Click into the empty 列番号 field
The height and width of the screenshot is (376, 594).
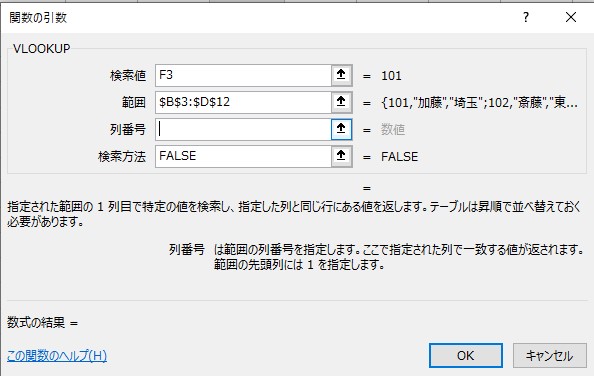point(243,129)
